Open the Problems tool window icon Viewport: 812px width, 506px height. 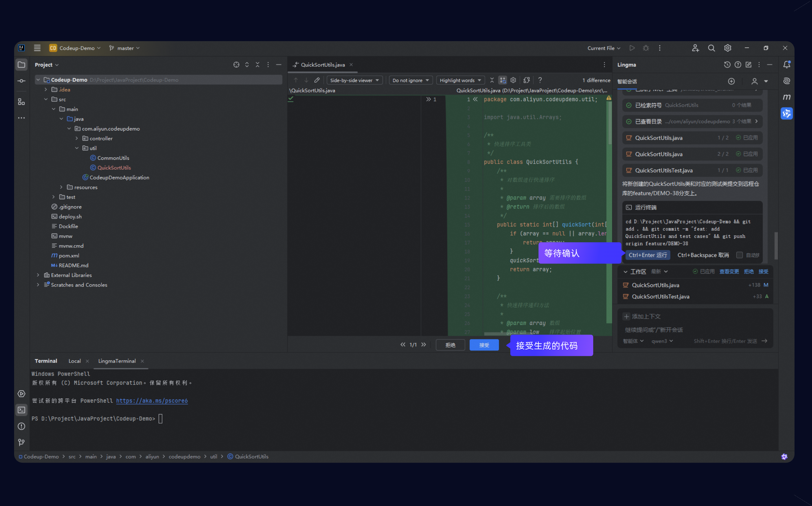pos(21,426)
